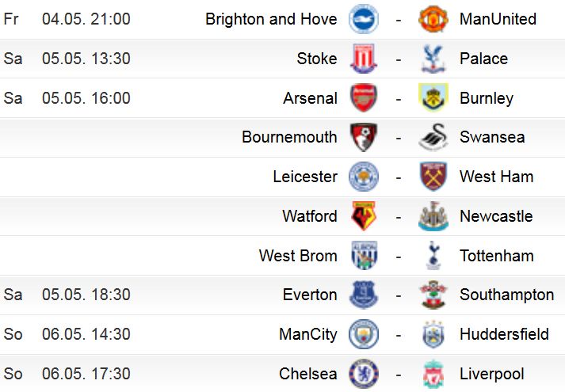Click the dash between Bournemouth and Swansea
The width and height of the screenshot is (565, 392).
click(x=398, y=139)
